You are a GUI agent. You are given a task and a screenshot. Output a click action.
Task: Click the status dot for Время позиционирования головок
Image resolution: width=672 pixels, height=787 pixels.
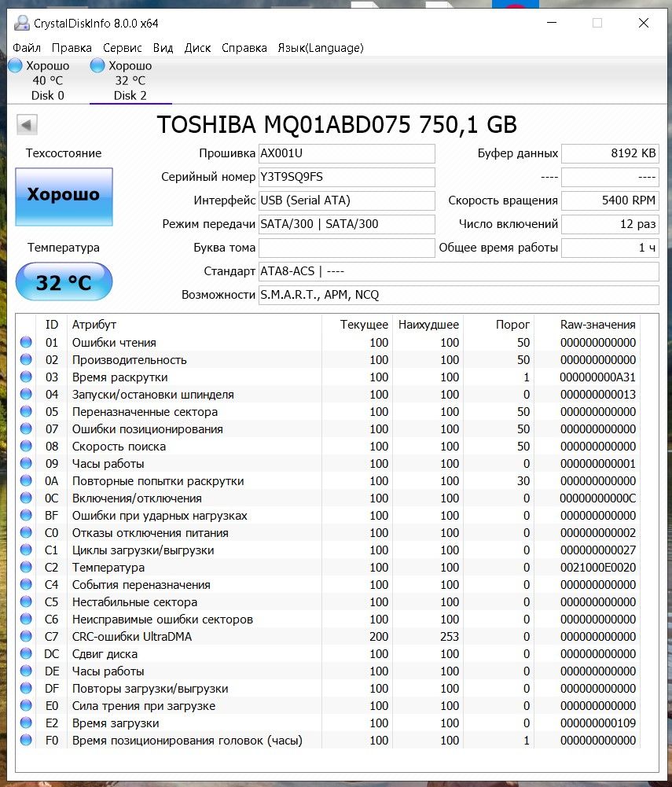click(26, 741)
